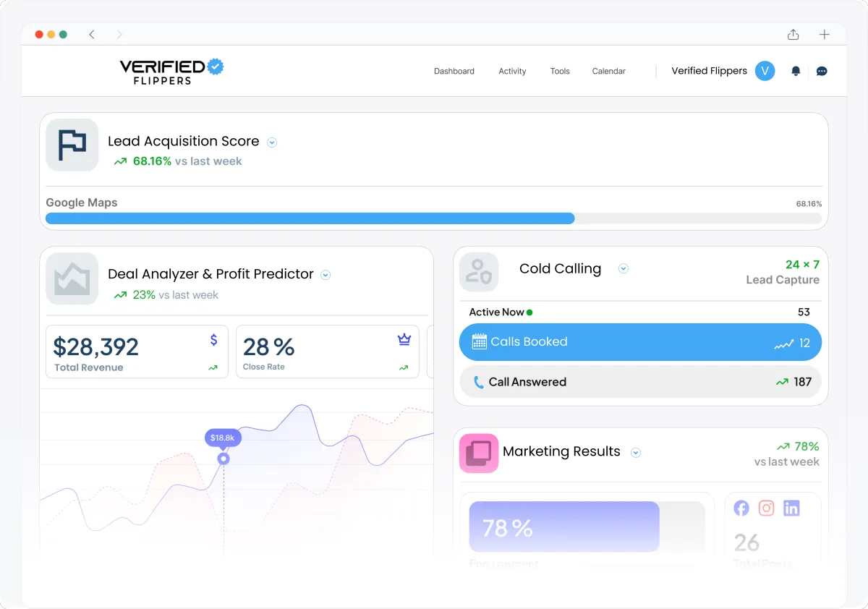Click the trend arrow next to 187
868x609 pixels.
pyautogui.click(x=782, y=382)
